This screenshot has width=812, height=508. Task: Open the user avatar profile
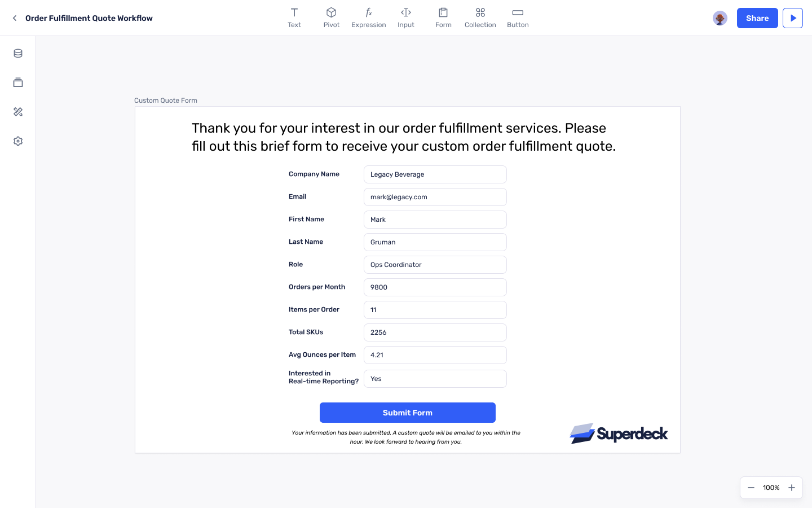coord(720,18)
